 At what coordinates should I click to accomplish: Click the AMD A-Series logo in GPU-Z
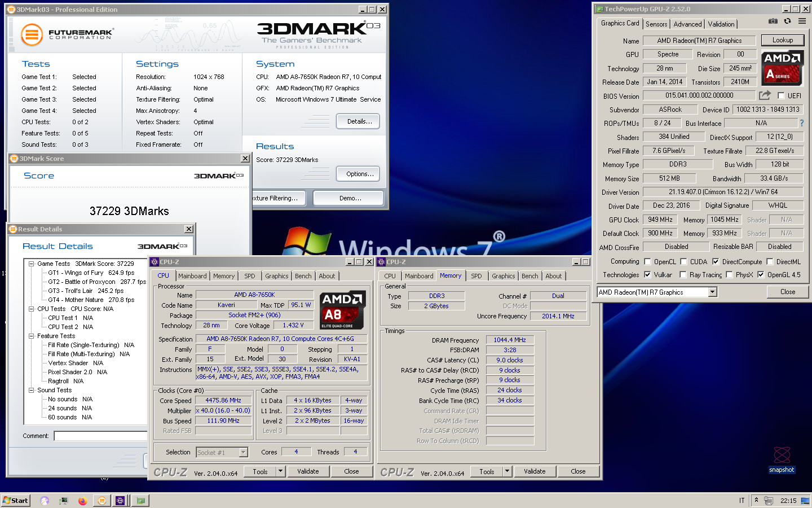[782, 68]
